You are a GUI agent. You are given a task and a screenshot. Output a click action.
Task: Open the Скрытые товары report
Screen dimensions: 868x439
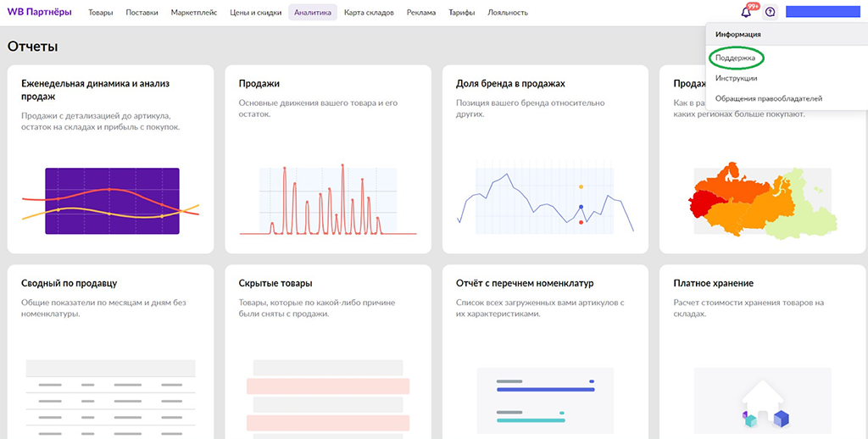point(328,352)
